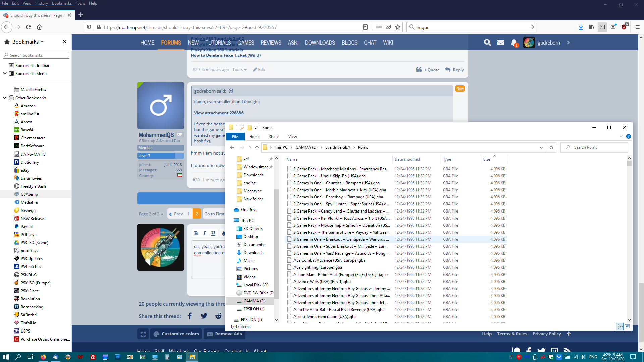Switch to the Explorer View ribbon tab
The height and width of the screenshot is (362, 644).
(292, 137)
